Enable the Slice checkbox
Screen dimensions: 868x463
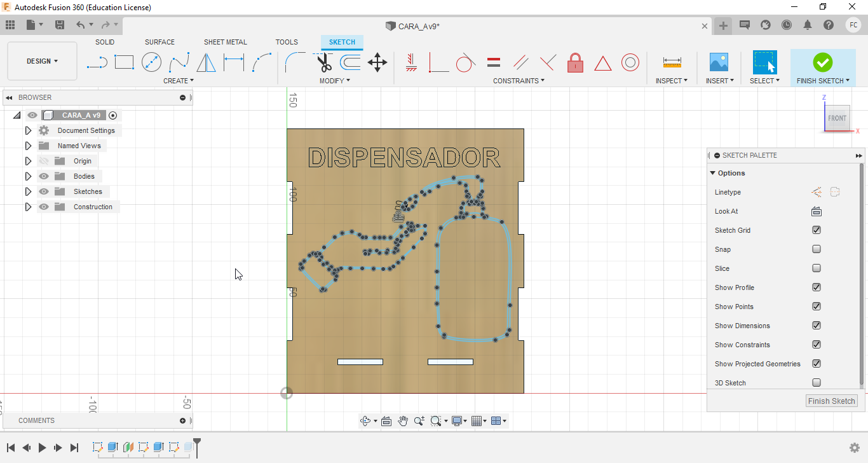pos(817,268)
